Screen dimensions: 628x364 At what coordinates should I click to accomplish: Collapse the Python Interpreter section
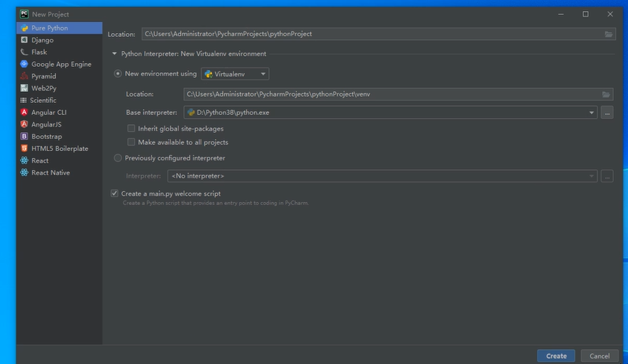pos(115,53)
